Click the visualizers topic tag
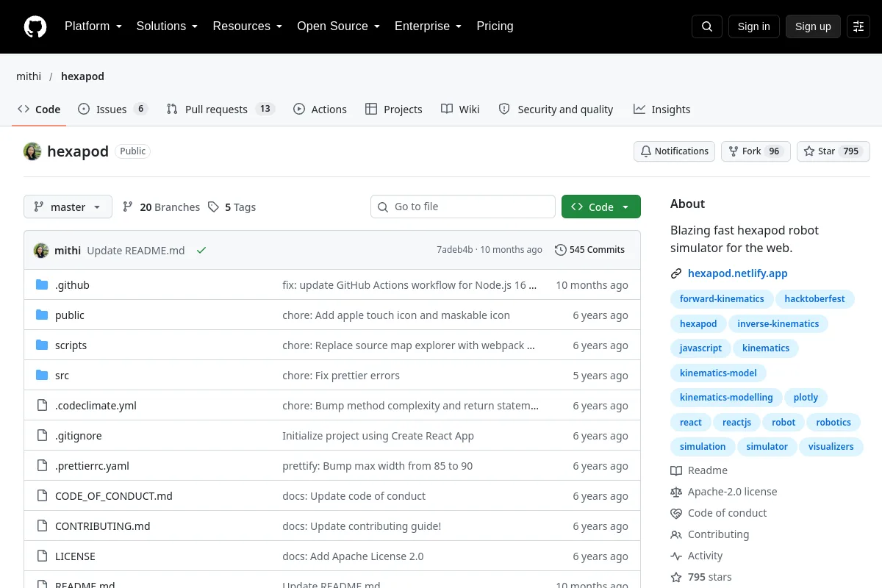The height and width of the screenshot is (588, 882). [831, 447]
